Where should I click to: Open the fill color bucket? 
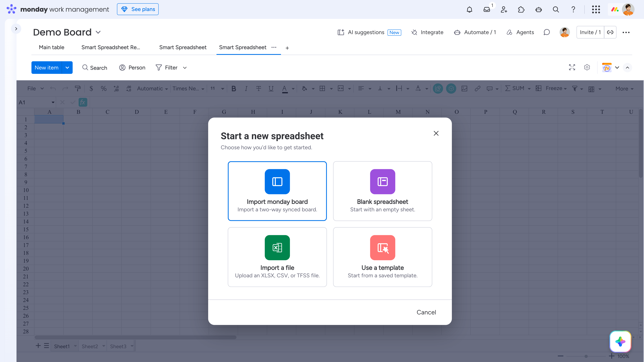tap(304, 88)
